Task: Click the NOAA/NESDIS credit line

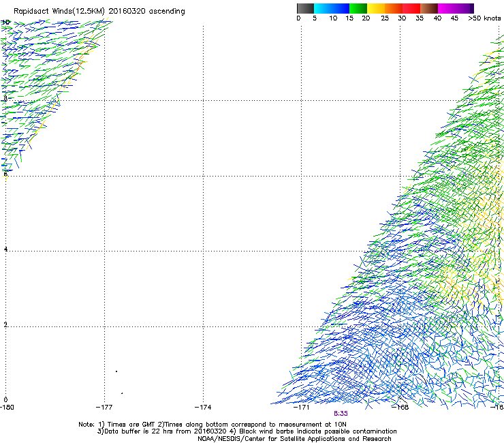Action: (294, 439)
